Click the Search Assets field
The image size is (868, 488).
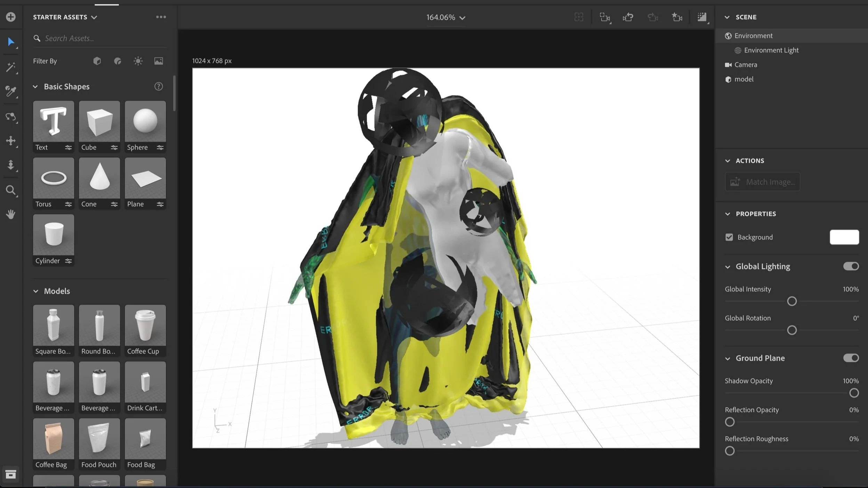click(x=101, y=38)
